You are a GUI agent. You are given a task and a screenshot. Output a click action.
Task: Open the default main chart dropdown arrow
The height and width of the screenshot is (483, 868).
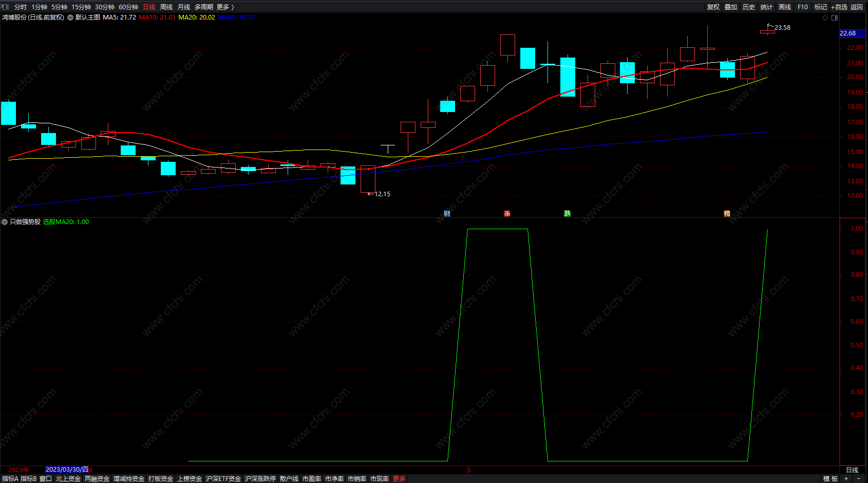tap(70, 17)
